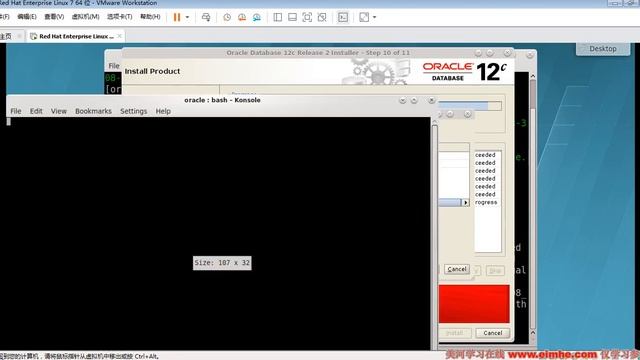Open Konsole File menu
The height and width of the screenshot is (360, 640).
(16, 111)
